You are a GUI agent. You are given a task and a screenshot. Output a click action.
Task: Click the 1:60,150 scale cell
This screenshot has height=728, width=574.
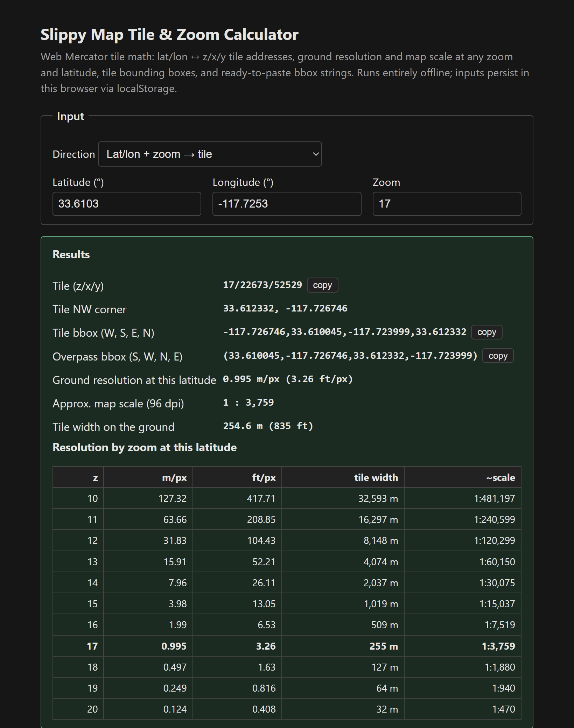click(x=463, y=562)
